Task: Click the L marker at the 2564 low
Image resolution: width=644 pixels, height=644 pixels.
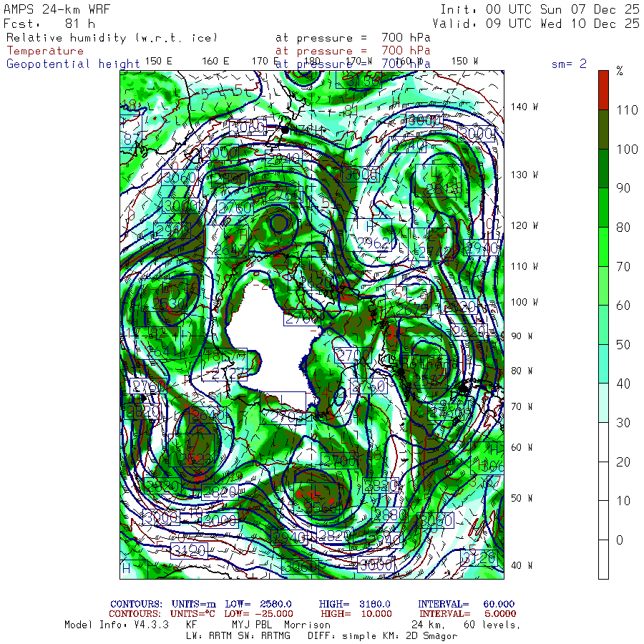Action: (x=316, y=490)
